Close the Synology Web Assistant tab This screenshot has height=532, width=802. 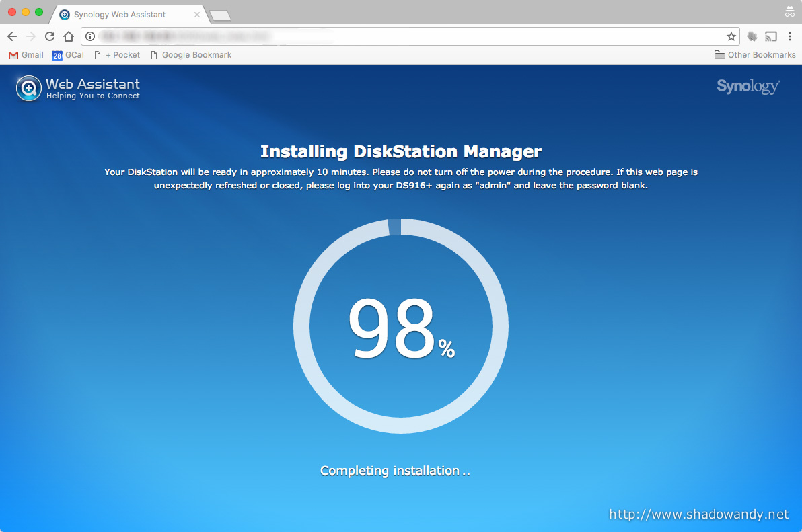(197, 15)
